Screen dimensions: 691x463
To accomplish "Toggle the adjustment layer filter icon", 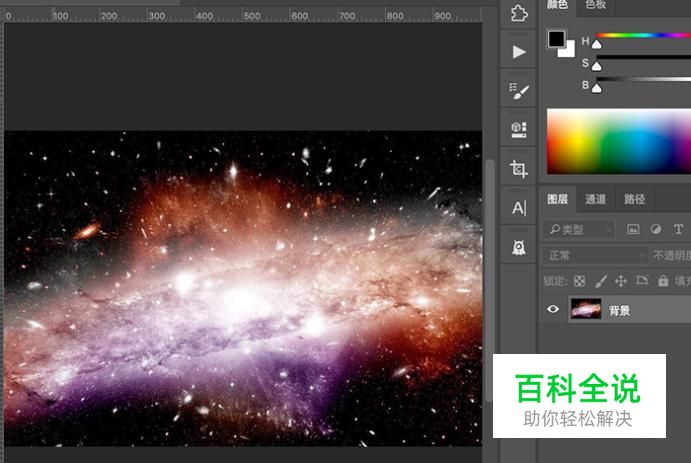I will click(656, 229).
